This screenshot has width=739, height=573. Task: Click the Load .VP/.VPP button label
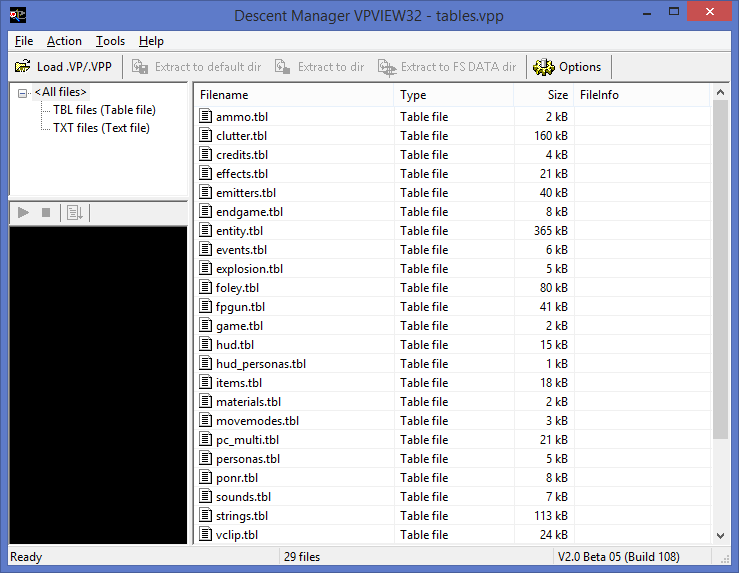point(74,67)
